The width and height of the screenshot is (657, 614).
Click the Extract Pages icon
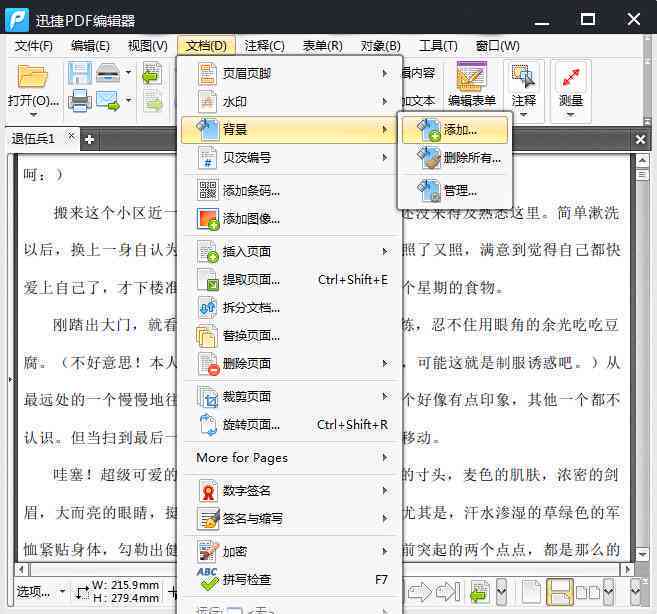208,280
